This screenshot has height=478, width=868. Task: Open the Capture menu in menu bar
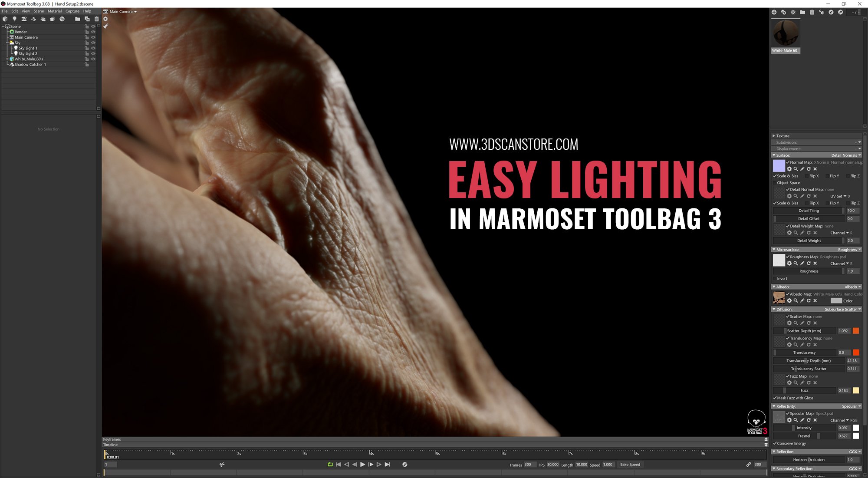70,11
